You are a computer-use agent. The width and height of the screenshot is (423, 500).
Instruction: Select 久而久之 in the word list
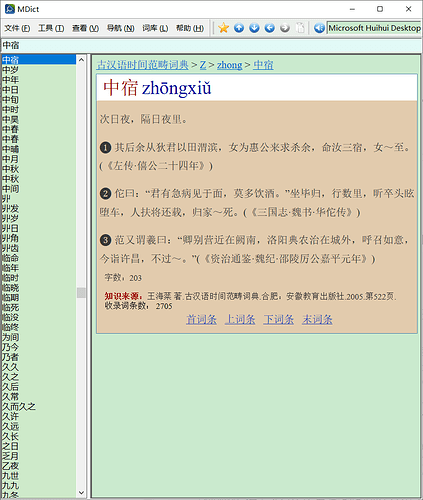coord(39,406)
